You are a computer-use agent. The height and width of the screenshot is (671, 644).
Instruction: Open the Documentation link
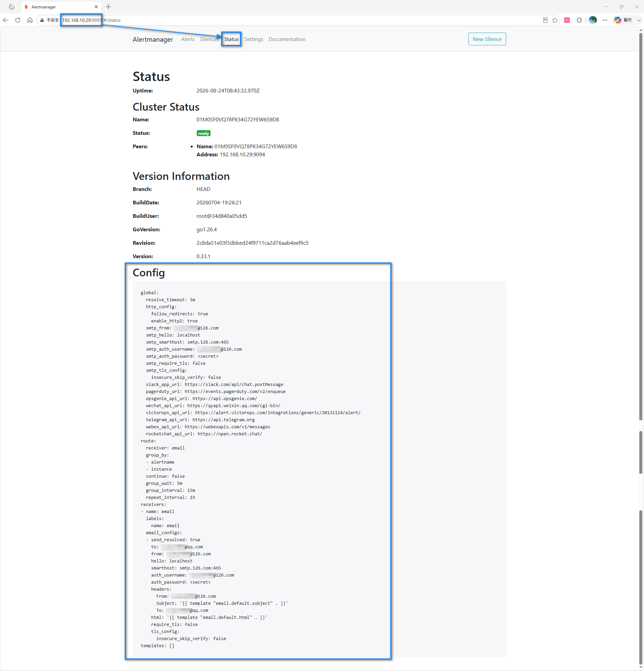[287, 39]
